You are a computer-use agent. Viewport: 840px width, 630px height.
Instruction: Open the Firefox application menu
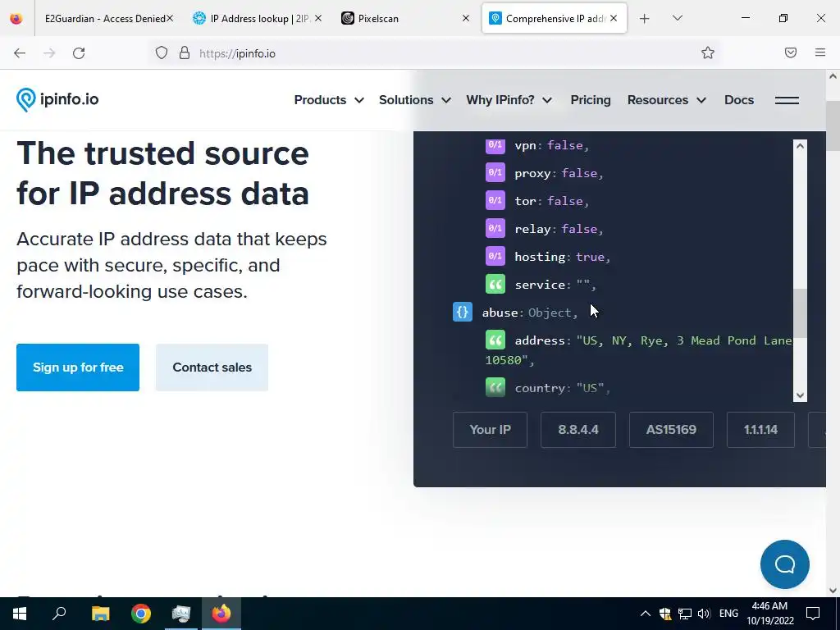tap(820, 52)
